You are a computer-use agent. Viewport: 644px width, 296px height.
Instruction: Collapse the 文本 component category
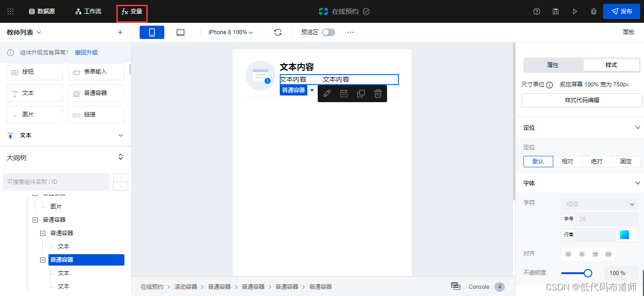pyautogui.click(x=121, y=135)
